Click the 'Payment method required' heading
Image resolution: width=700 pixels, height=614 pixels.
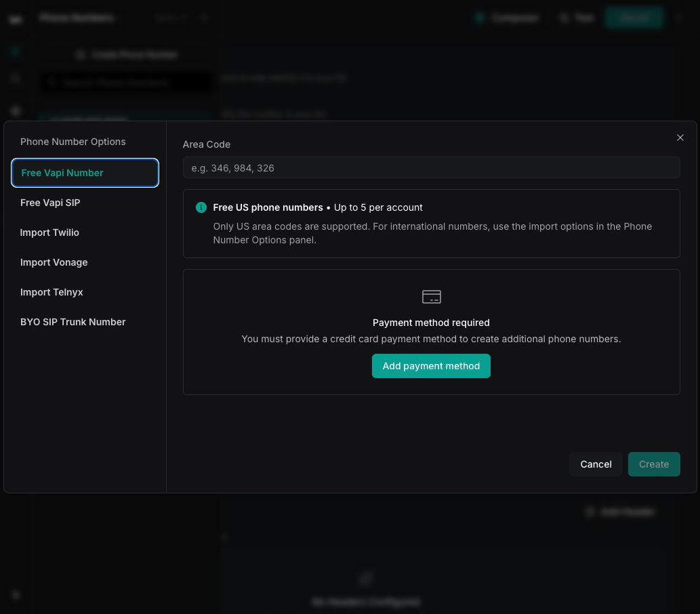point(431,323)
